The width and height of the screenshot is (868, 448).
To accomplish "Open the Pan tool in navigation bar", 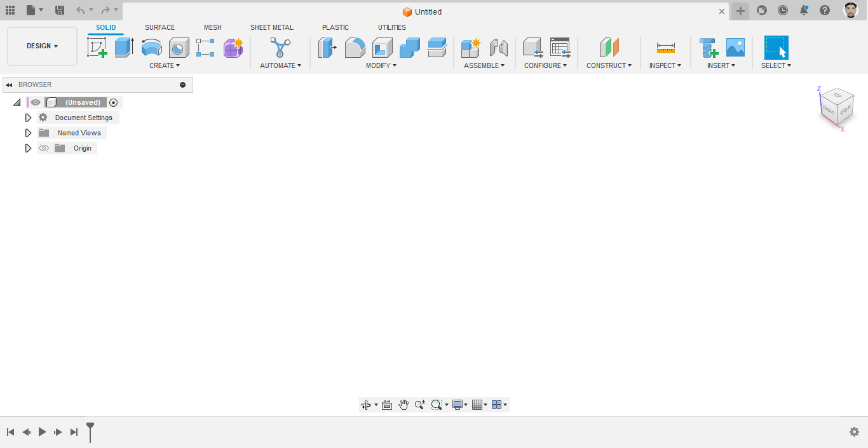I will pyautogui.click(x=403, y=404).
